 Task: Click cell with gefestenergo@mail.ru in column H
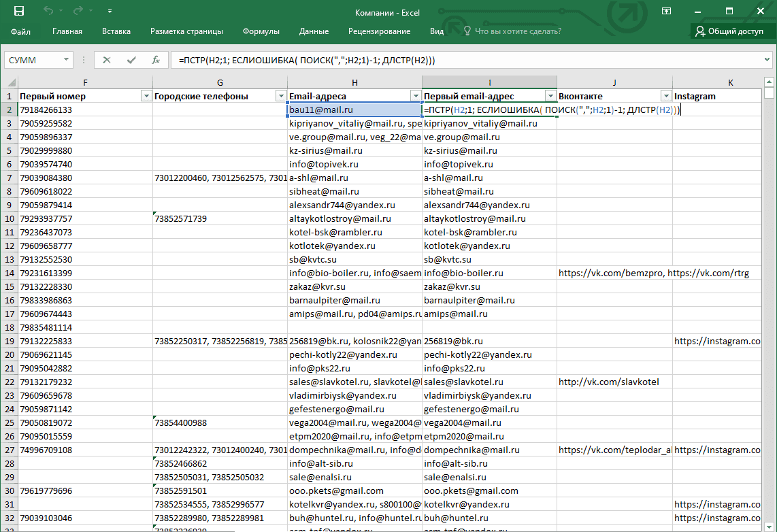(354, 409)
